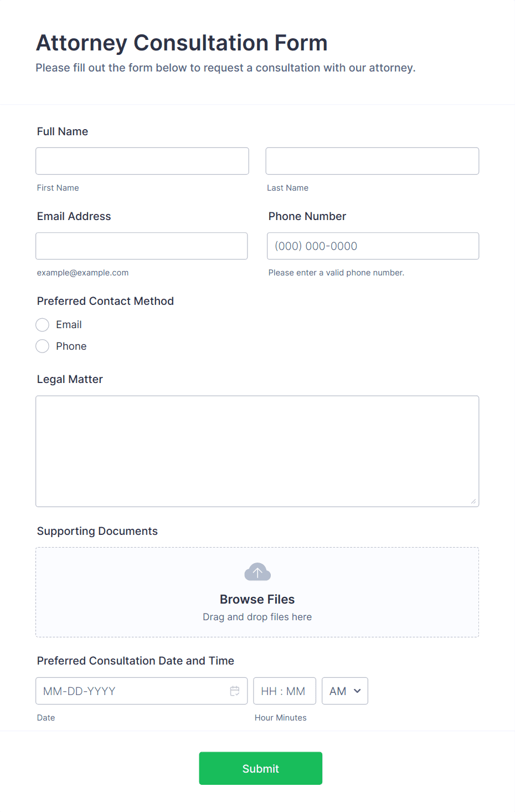Viewport: 515px width, 812px height.
Task: Select the Phone contact method radio
Action: [x=43, y=346]
